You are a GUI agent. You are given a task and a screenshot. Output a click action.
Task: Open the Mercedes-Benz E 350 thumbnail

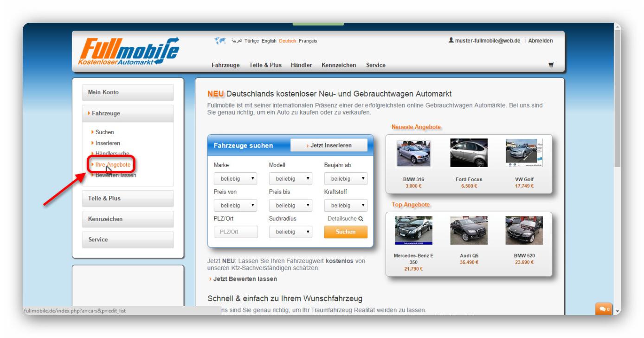[x=413, y=230]
